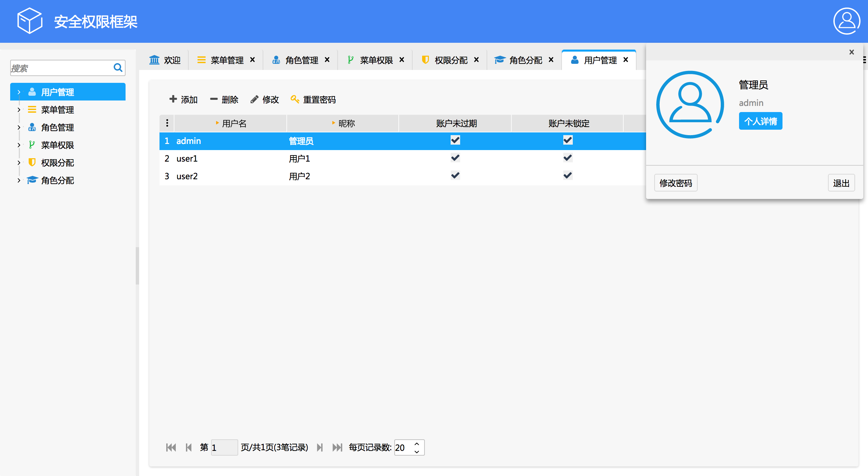868x476 pixels.
Task: Click the reset password key icon
Action: tap(295, 99)
